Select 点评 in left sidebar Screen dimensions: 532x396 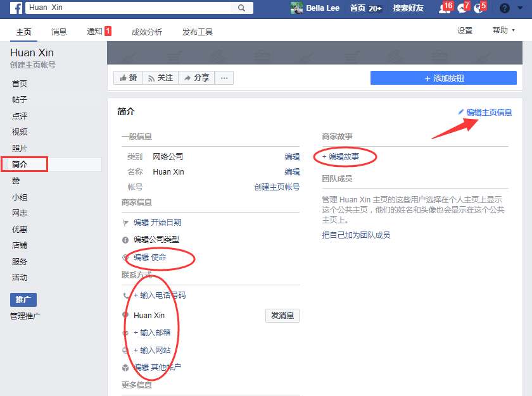click(20, 116)
